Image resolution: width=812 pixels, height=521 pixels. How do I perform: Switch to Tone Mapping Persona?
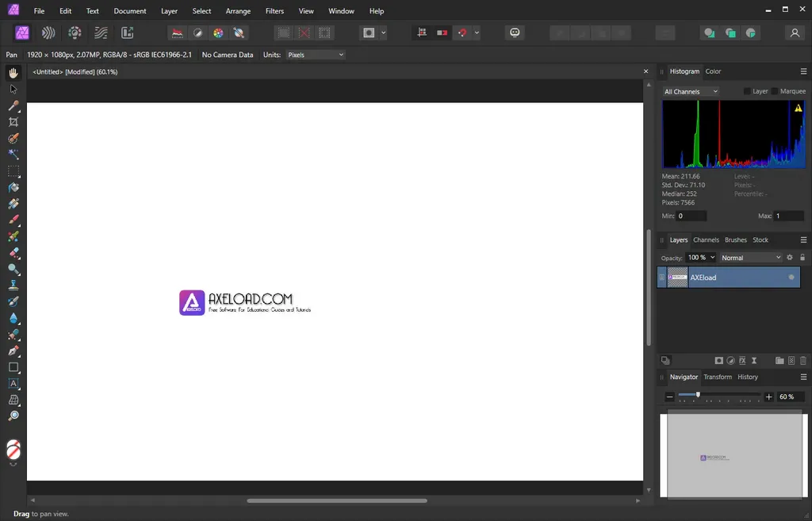pyautogui.click(x=101, y=33)
